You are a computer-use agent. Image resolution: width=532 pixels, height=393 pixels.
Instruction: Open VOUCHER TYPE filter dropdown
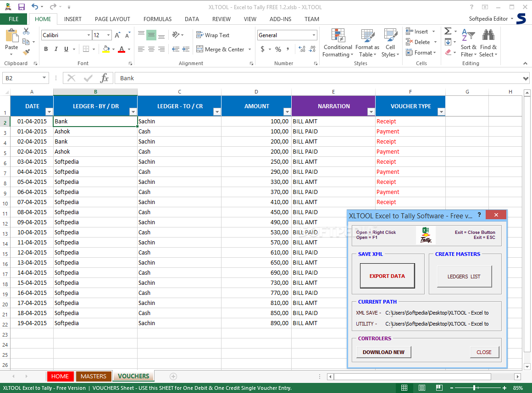pos(441,112)
